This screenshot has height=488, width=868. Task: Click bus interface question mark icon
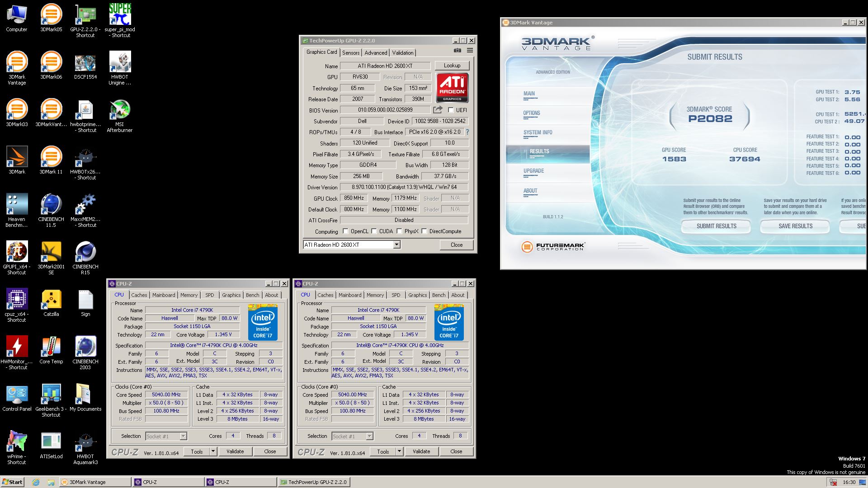click(x=467, y=132)
